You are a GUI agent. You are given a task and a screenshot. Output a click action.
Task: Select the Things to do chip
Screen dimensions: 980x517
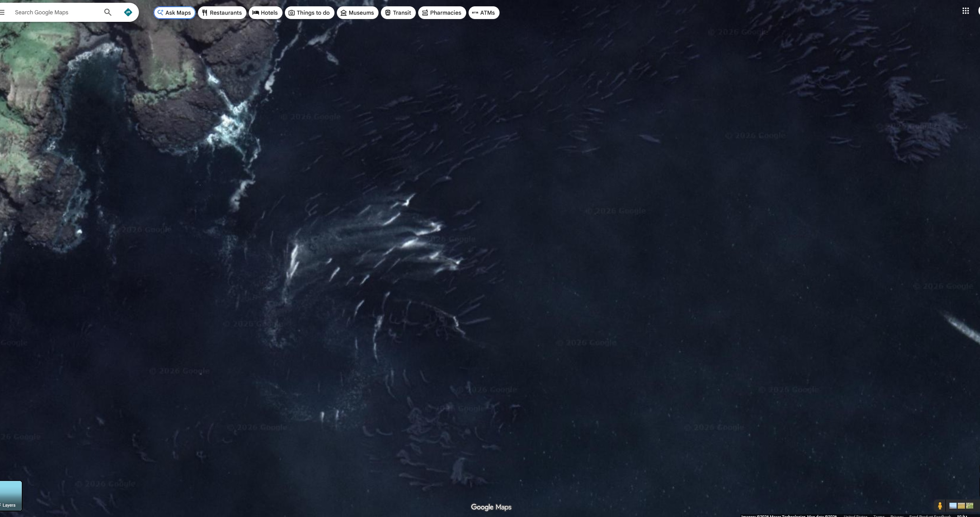[x=309, y=13]
